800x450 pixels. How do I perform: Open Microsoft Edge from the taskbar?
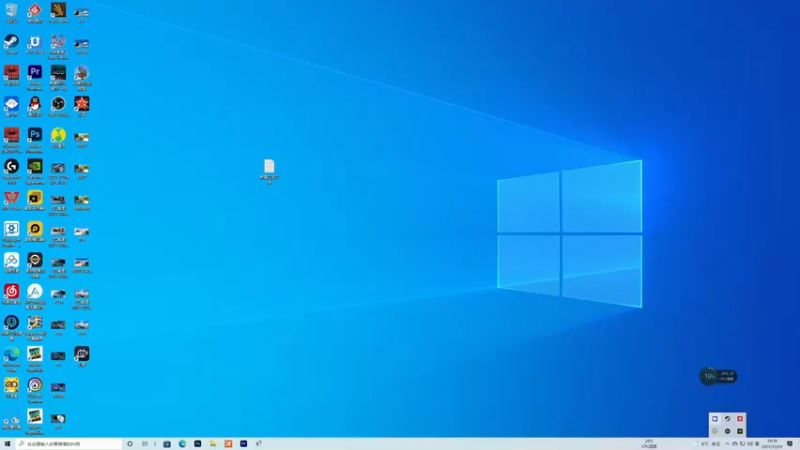(x=182, y=444)
